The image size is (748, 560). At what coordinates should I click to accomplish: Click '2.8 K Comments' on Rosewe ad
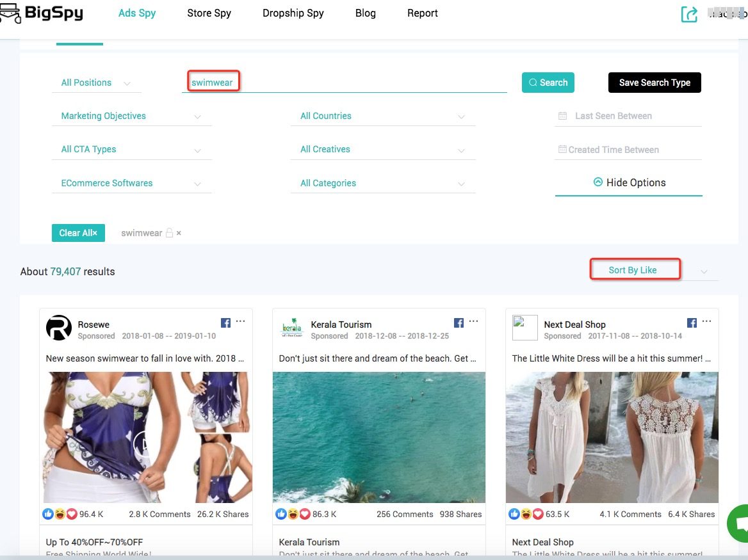click(159, 515)
